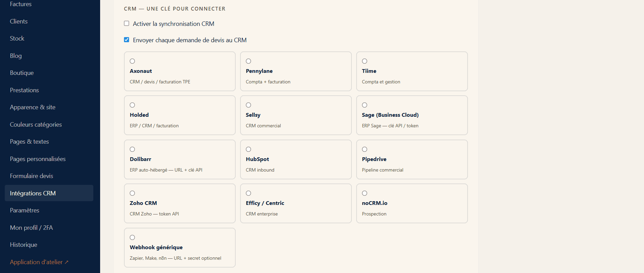This screenshot has width=644, height=273.
Task: Click the "CRM — UNE CLÉ POUR CONNECTER" heading
Action: pyautogui.click(x=175, y=9)
